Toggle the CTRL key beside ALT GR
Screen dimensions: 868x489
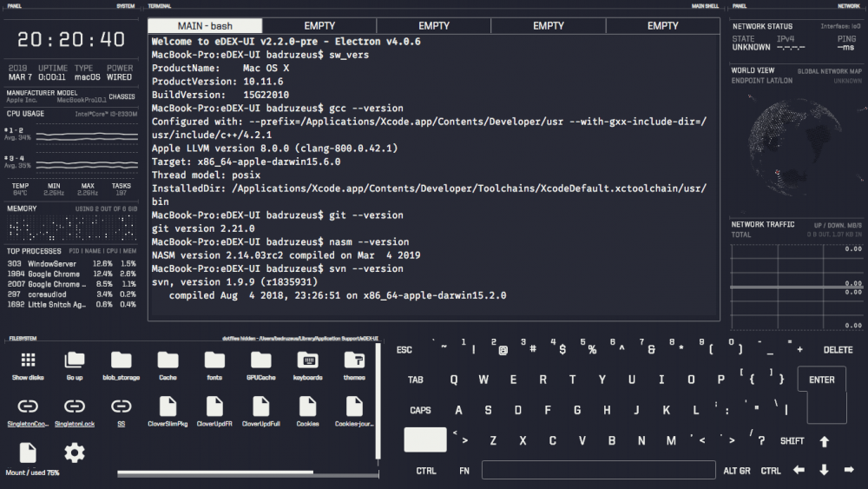pos(770,471)
